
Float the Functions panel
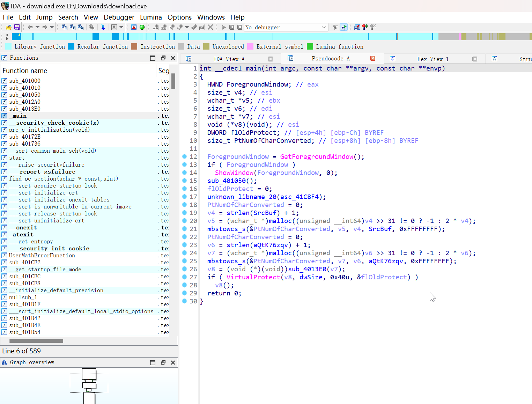click(x=163, y=58)
